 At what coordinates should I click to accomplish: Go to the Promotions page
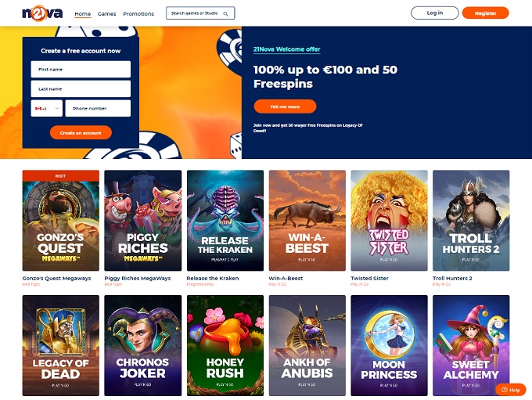pyautogui.click(x=138, y=13)
